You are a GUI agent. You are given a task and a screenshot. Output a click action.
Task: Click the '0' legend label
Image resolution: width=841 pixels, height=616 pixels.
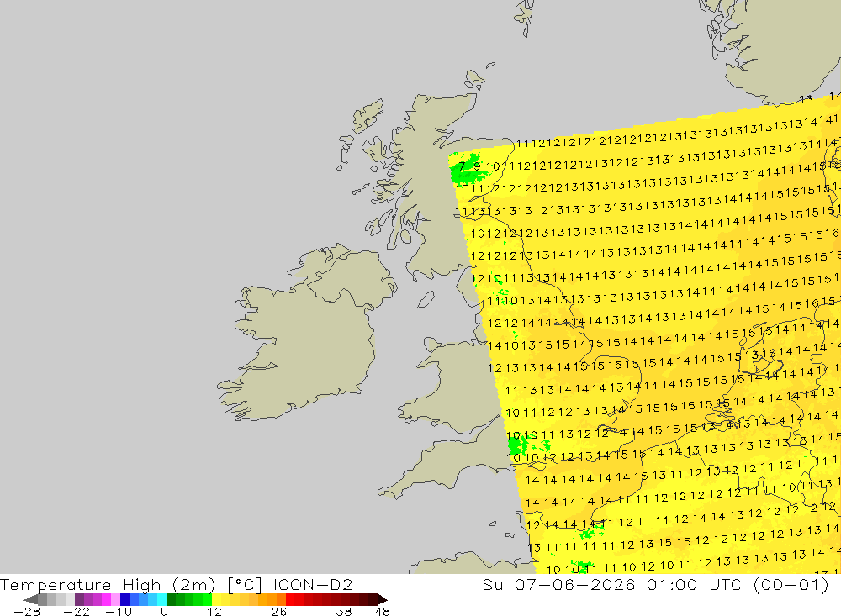164,612
